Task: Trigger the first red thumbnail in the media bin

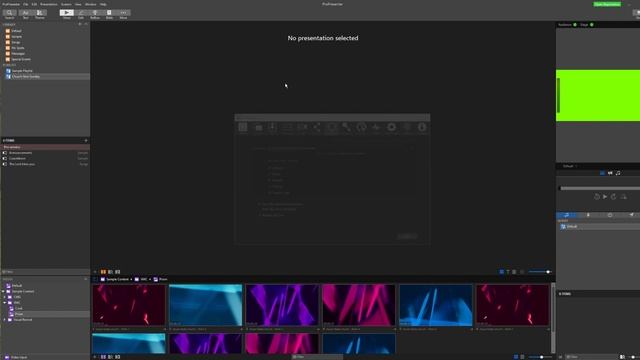Action: point(129,305)
